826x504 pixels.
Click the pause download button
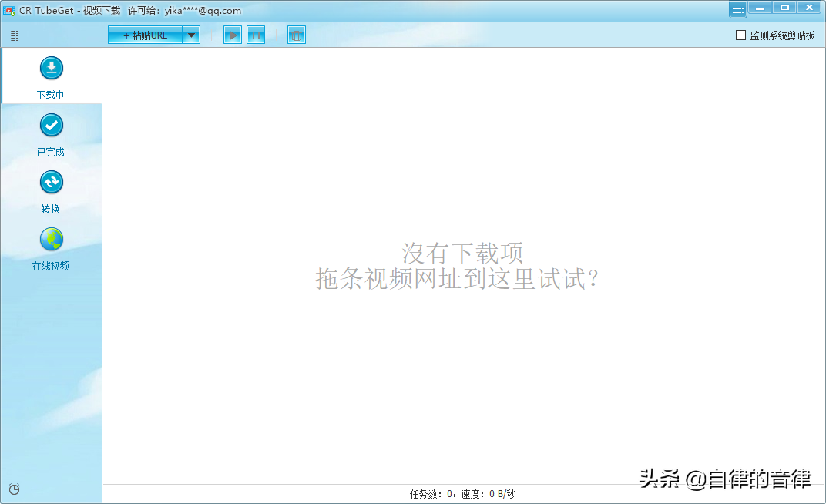pyautogui.click(x=256, y=35)
